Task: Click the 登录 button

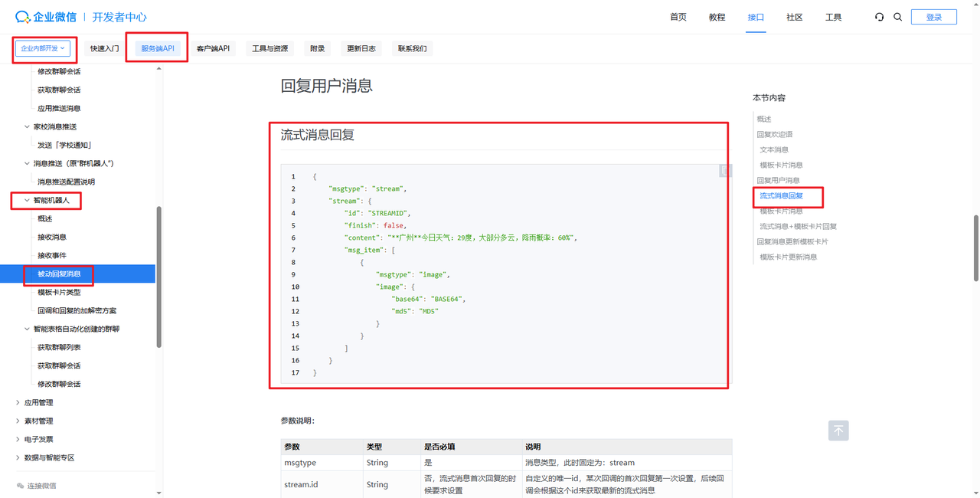Action: (x=933, y=17)
